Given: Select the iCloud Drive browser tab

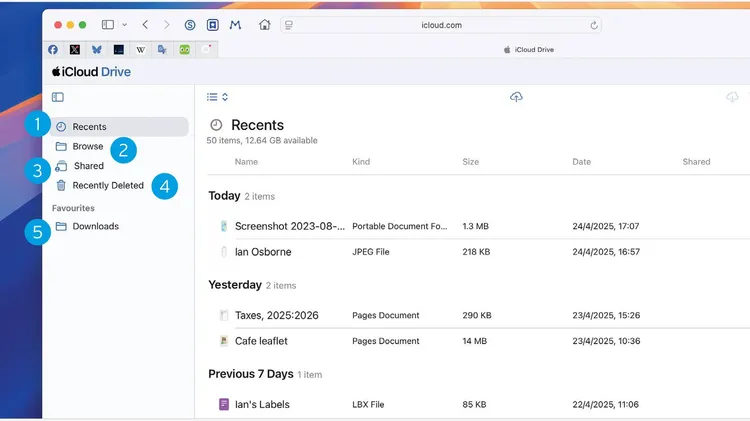Looking at the screenshot, I should (529, 50).
